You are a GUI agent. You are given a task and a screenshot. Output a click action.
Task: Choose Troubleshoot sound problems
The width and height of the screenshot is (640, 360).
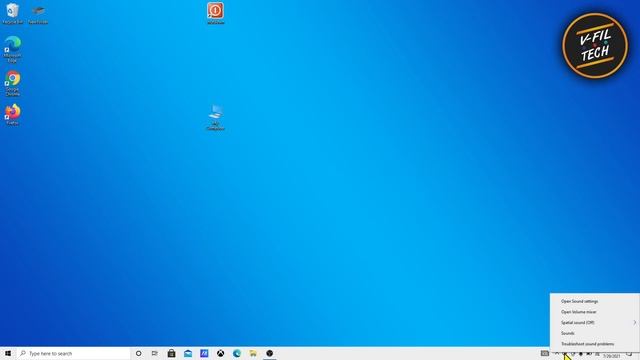pos(594,344)
